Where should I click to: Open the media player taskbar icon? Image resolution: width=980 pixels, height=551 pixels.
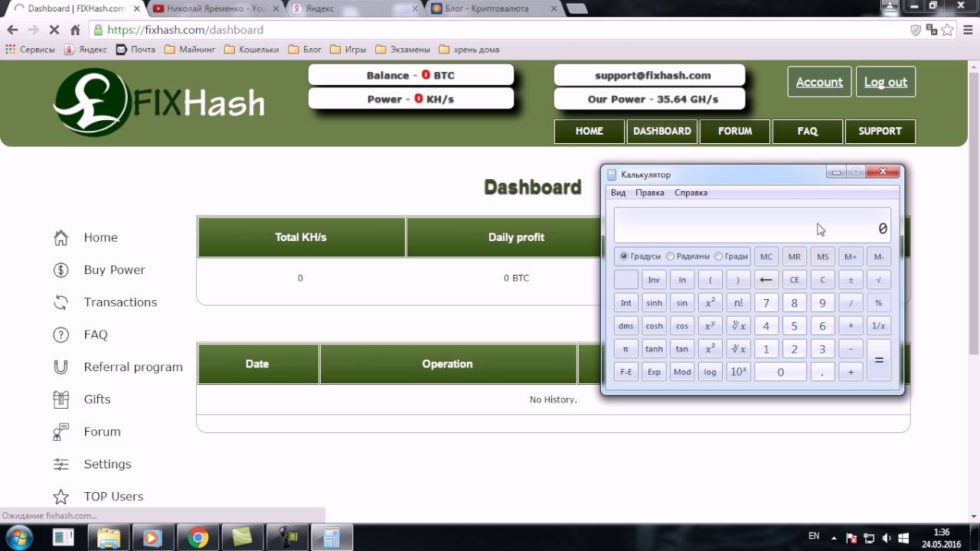coord(154,537)
